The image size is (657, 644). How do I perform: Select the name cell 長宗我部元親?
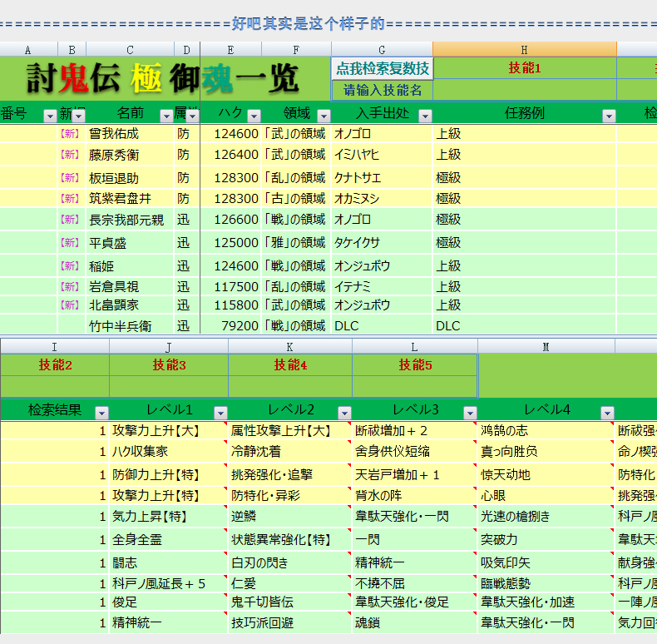click(130, 220)
